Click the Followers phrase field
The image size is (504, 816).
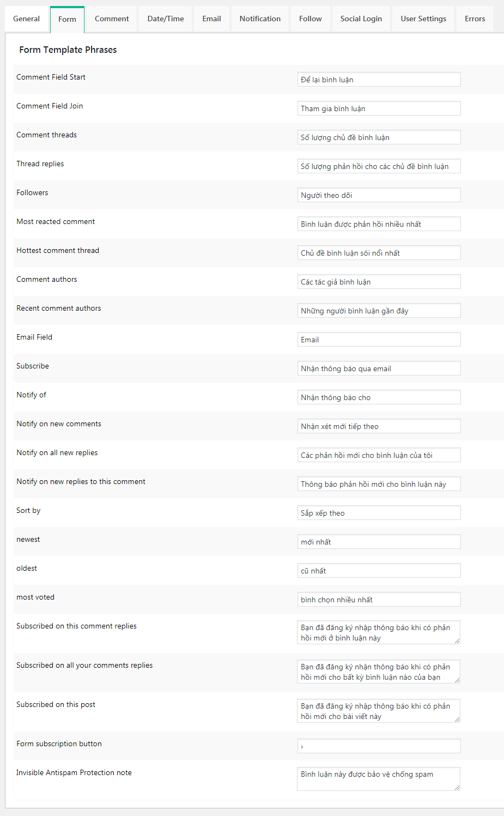coord(379,195)
